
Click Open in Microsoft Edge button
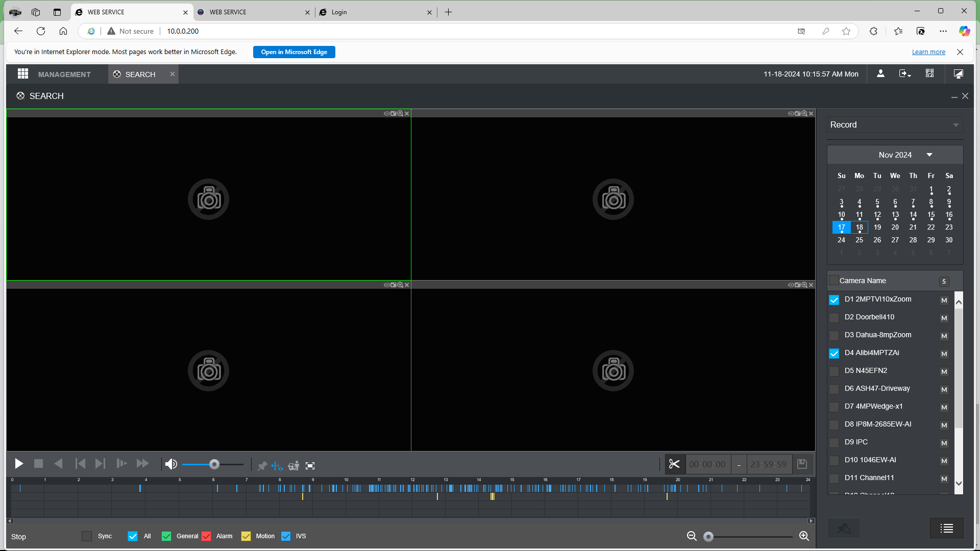[294, 52]
